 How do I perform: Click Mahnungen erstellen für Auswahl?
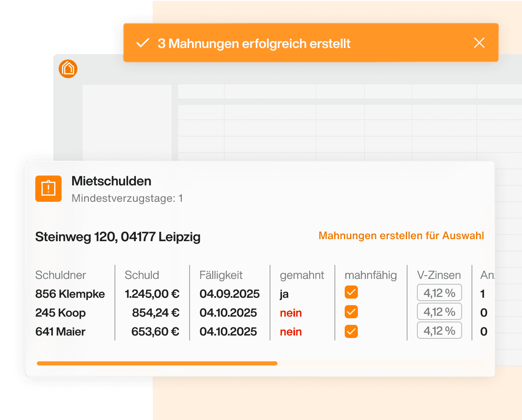pos(401,236)
